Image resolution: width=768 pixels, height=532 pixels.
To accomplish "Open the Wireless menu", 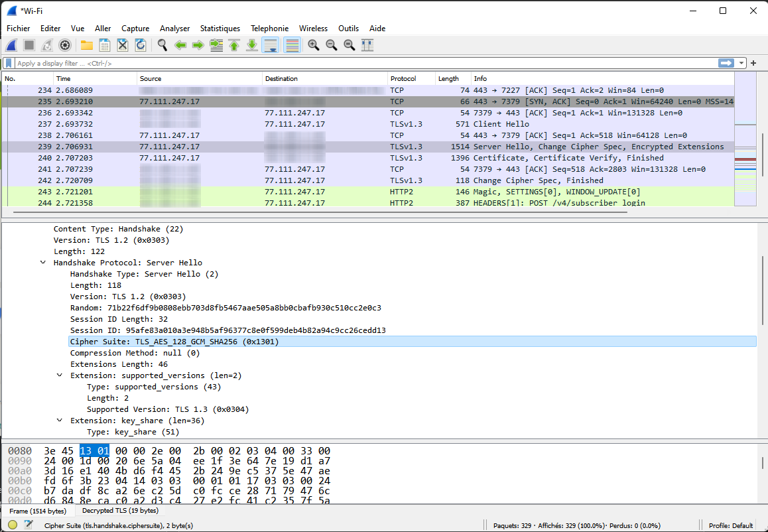I will click(x=314, y=29).
